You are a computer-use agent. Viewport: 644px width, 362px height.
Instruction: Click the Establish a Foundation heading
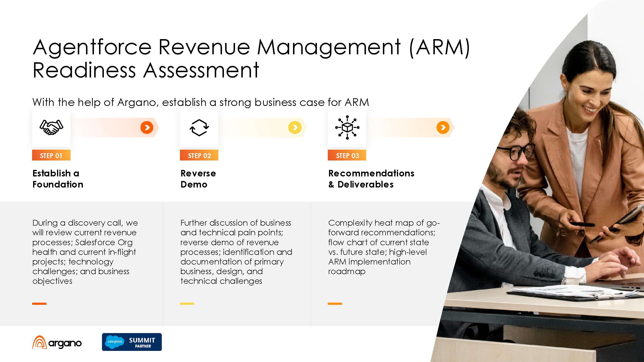pos(58,179)
